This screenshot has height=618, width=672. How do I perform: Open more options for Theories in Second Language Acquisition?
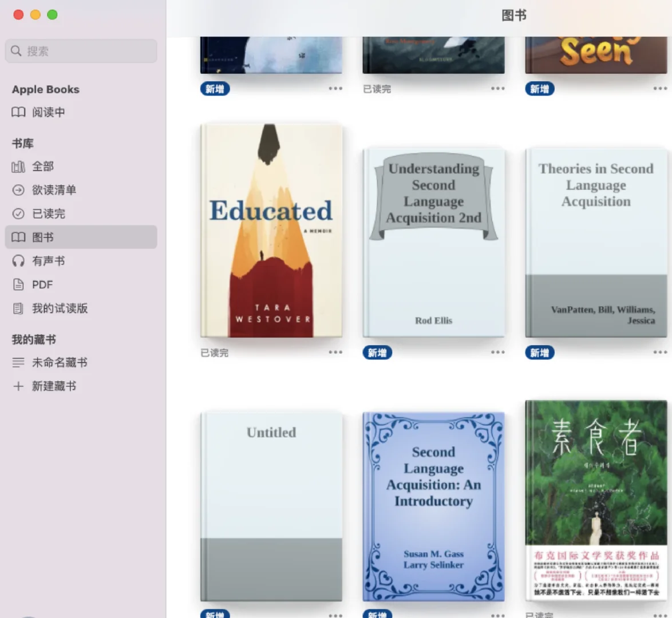coord(660,352)
